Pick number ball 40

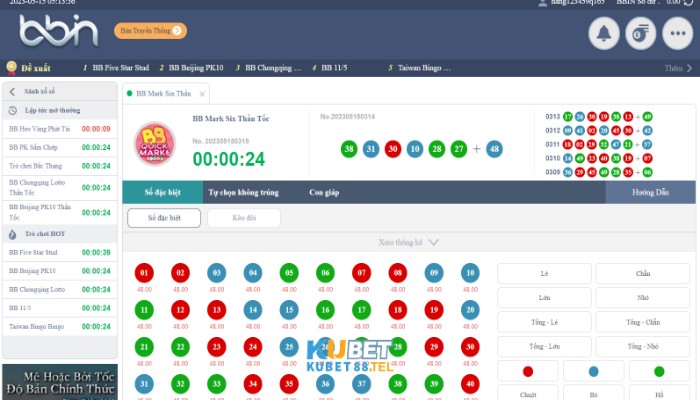click(x=470, y=384)
